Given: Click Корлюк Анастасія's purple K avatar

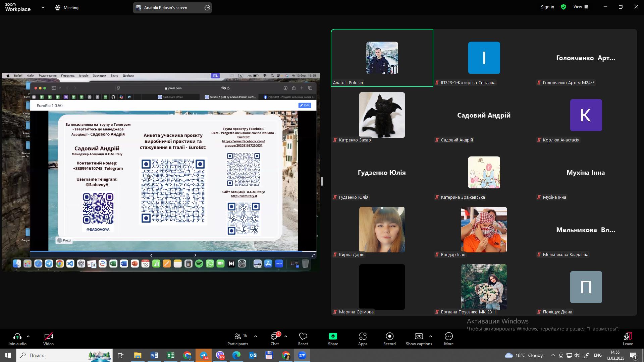Looking at the screenshot, I should coord(586,115).
